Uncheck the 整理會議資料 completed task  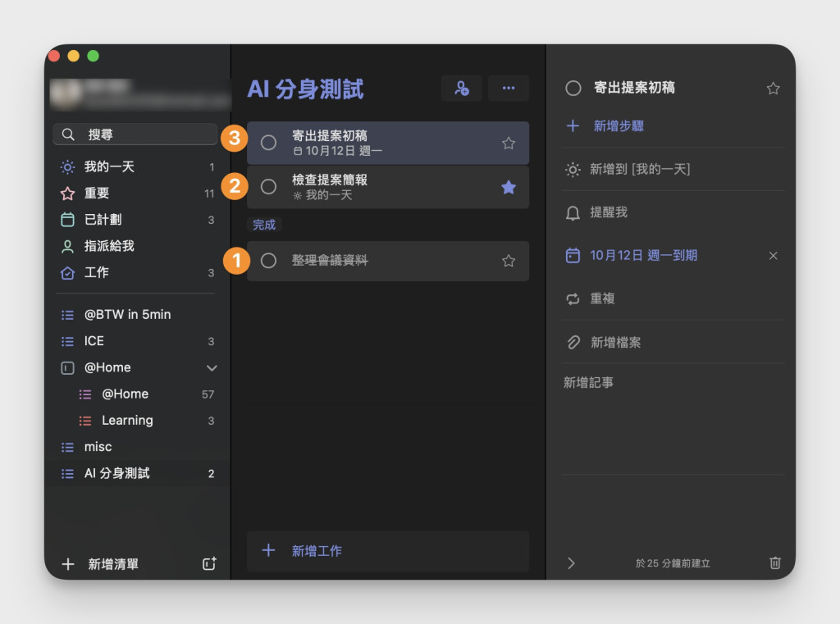(268, 261)
